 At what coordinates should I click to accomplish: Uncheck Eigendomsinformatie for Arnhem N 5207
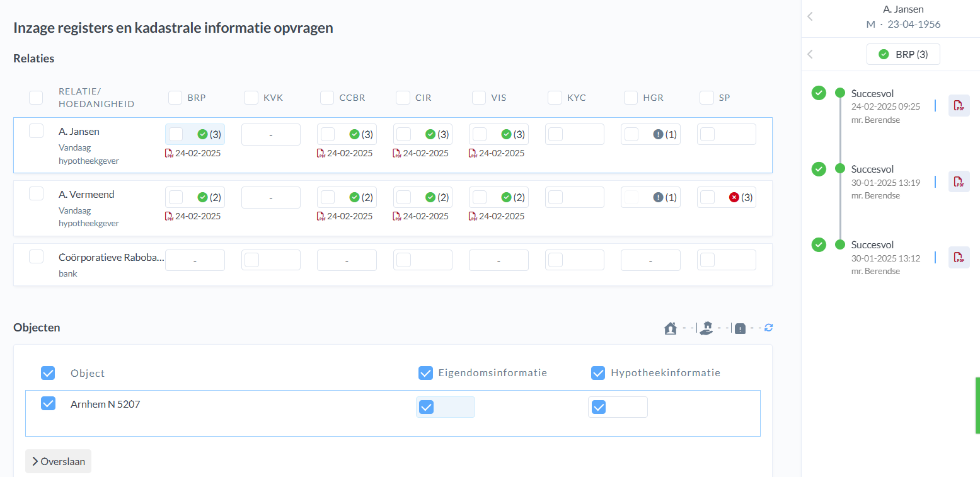pos(427,407)
